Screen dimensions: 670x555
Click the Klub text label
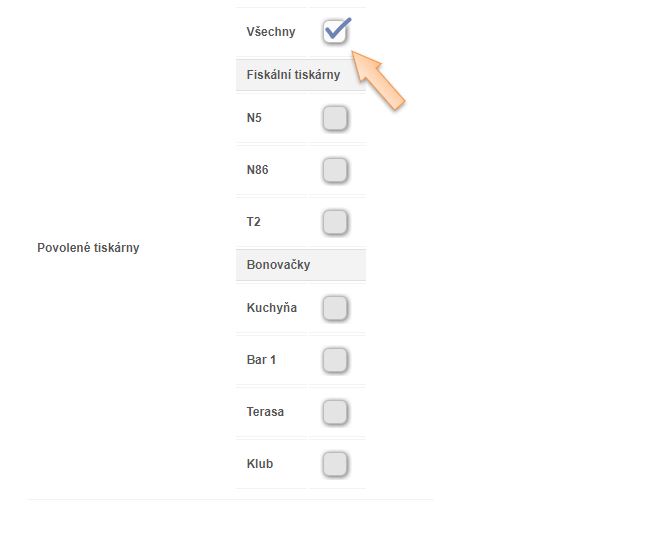coord(260,464)
